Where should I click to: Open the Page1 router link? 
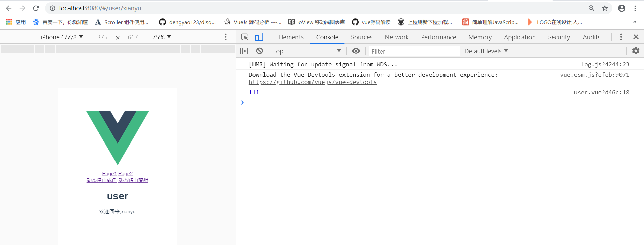pyautogui.click(x=109, y=174)
